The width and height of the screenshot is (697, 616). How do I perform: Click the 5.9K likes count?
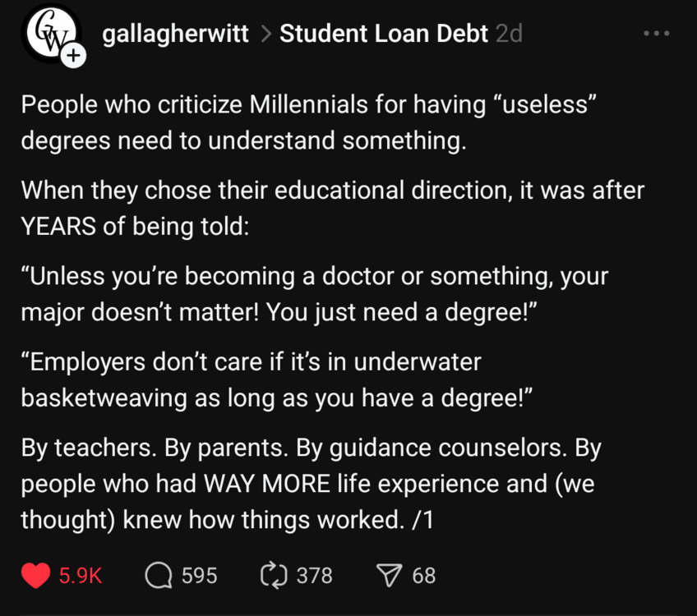point(81,576)
